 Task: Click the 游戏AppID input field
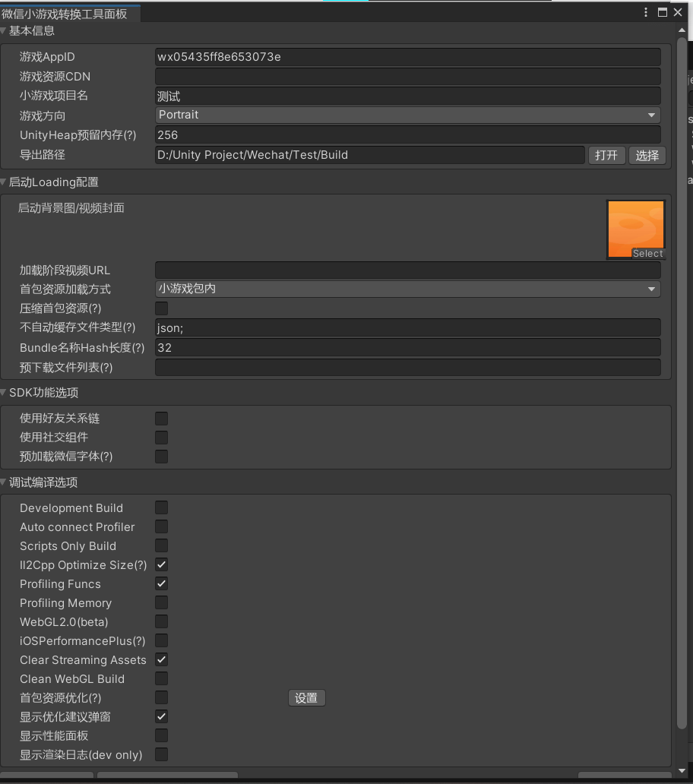pos(407,57)
